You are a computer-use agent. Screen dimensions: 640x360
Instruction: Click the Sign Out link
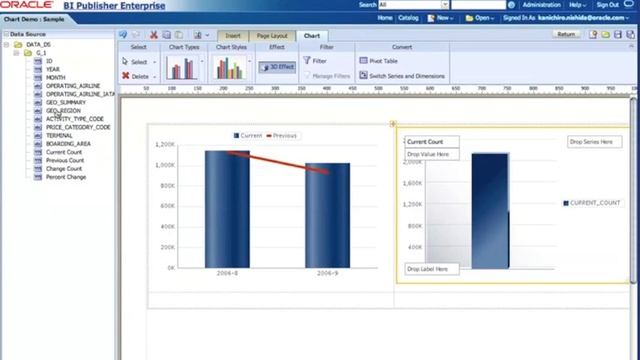coord(608,5)
